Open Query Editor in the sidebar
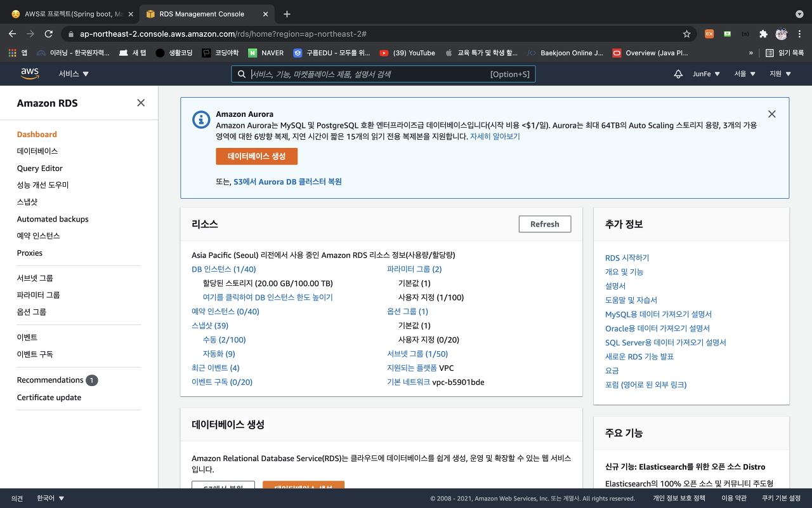The image size is (812, 508). click(x=40, y=168)
